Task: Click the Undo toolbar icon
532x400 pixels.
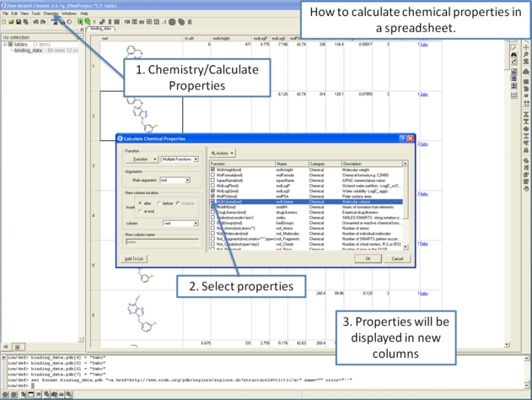Action: click(35, 22)
